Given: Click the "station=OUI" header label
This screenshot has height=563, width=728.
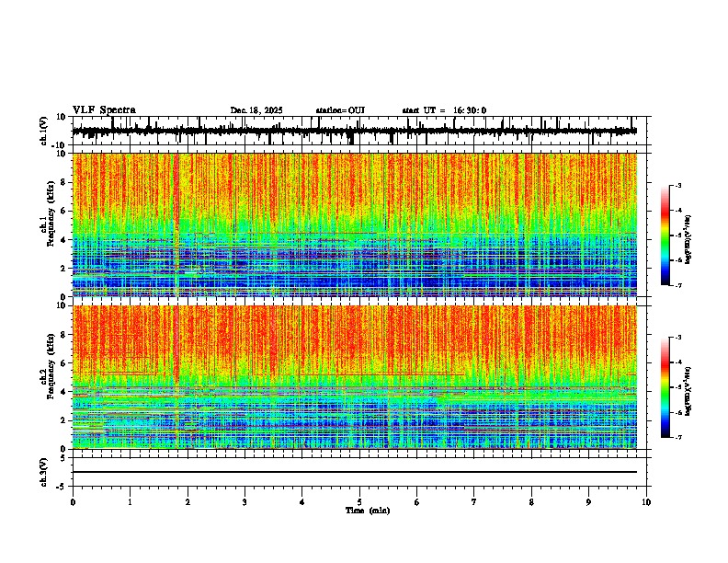Looking at the screenshot, I should tap(340, 110).
